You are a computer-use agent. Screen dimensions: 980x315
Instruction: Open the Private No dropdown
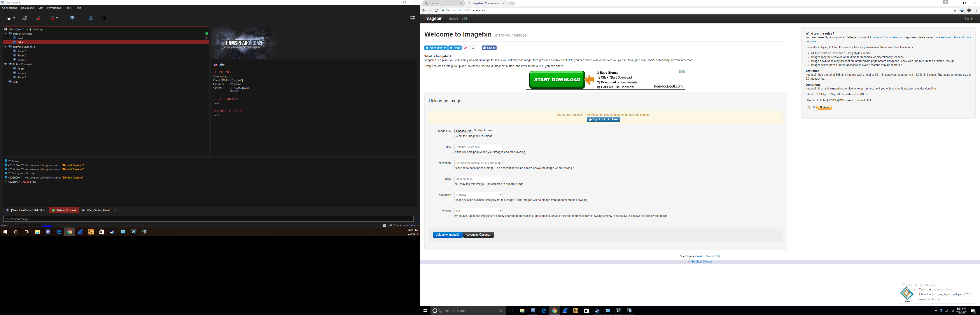[478, 211]
